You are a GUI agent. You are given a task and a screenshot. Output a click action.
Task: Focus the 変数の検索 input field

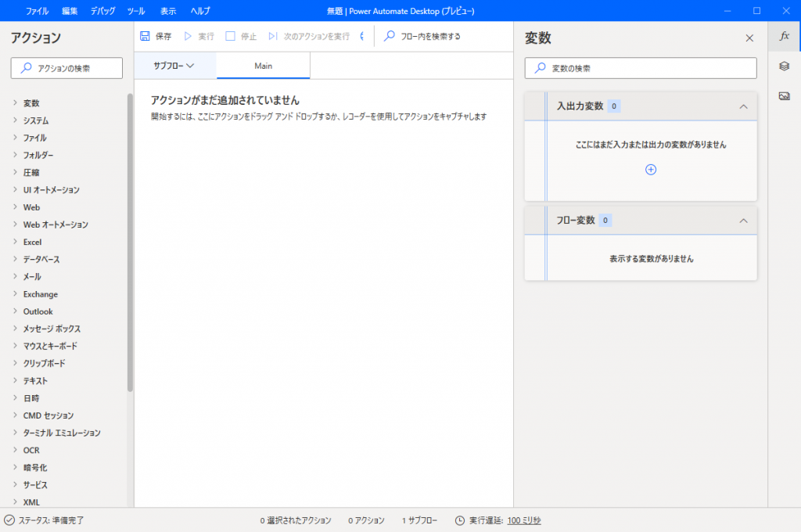[641, 68]
